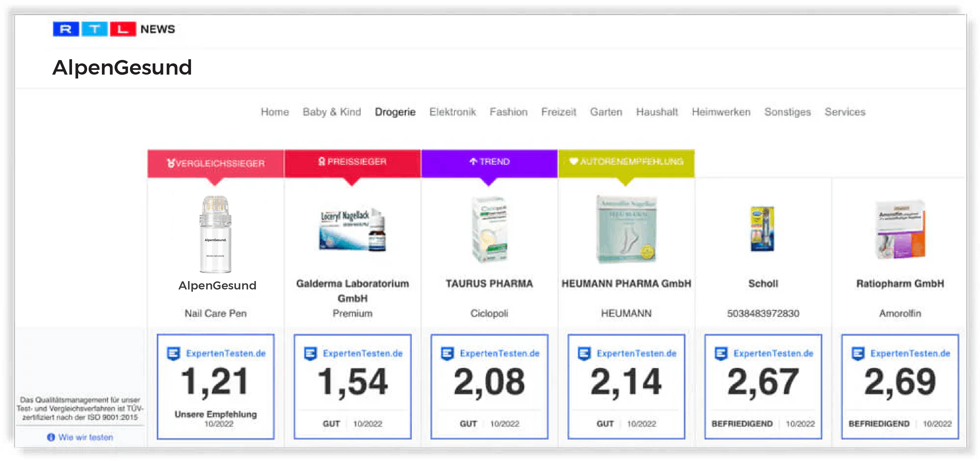Click the Amorolfin model text
Image resolution: width=980 pixels, height=461 pixels.
point(900,313)
